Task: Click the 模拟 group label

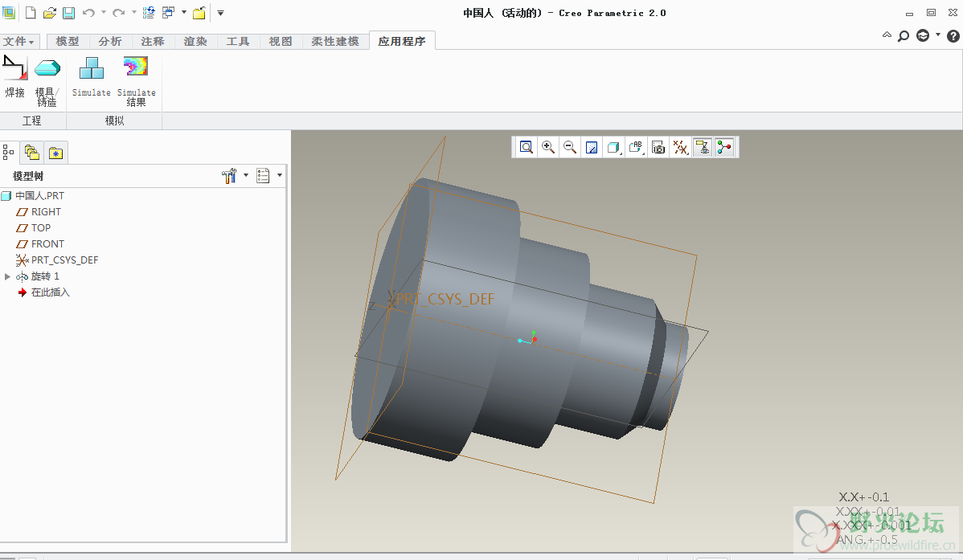Action: click(114, 121)
